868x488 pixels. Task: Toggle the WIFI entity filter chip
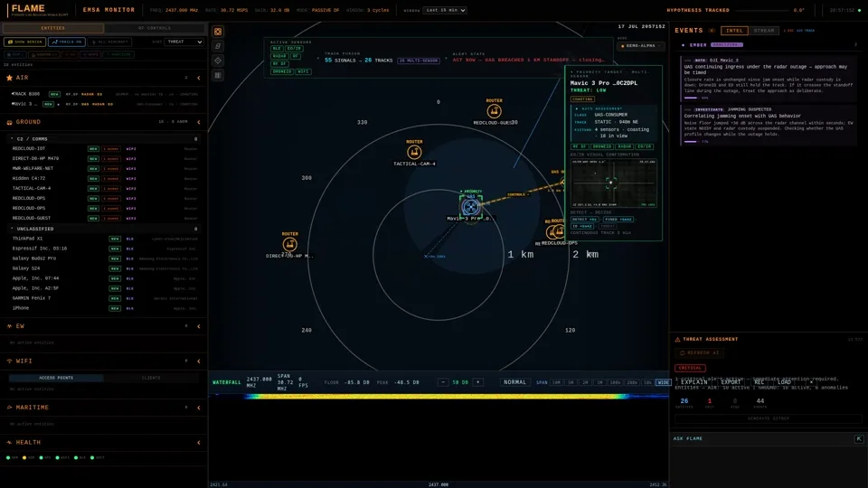coord(90,55)
